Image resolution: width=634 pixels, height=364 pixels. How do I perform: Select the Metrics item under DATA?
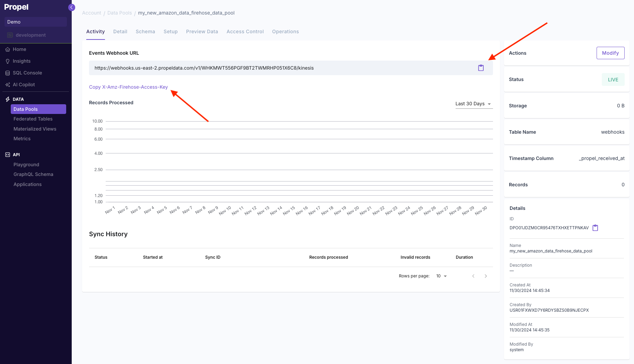(22, 139)
